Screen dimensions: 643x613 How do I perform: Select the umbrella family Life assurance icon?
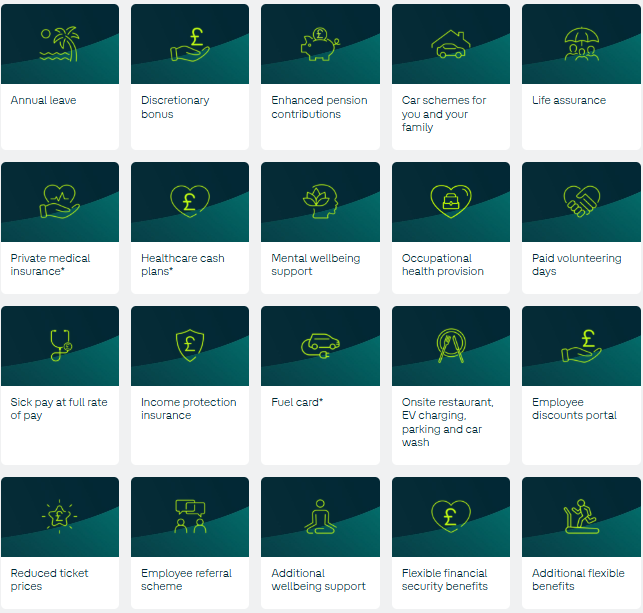[x=581, y=44]
